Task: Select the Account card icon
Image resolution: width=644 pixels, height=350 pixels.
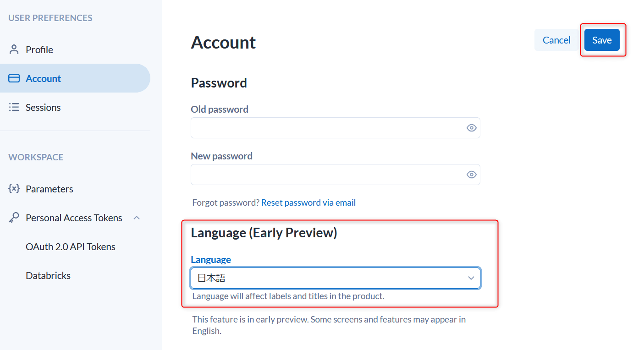Action: (14, 78)
